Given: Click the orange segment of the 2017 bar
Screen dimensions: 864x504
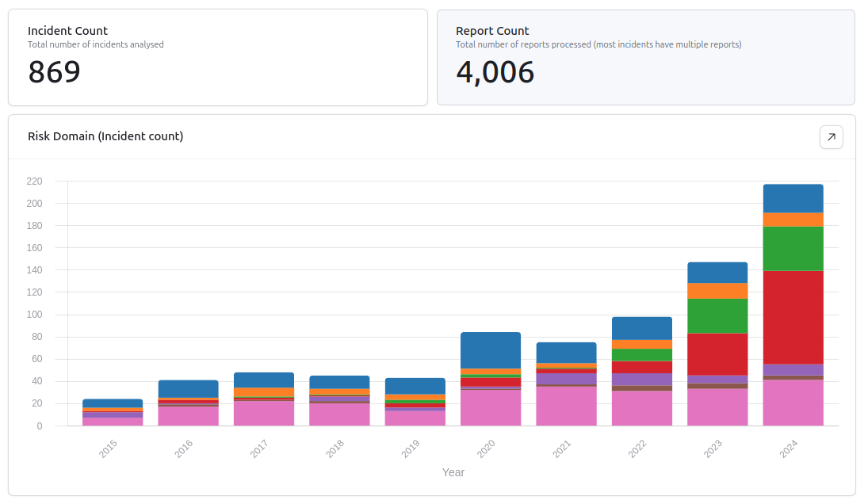Looking at the screenshot, I should 264,392.
